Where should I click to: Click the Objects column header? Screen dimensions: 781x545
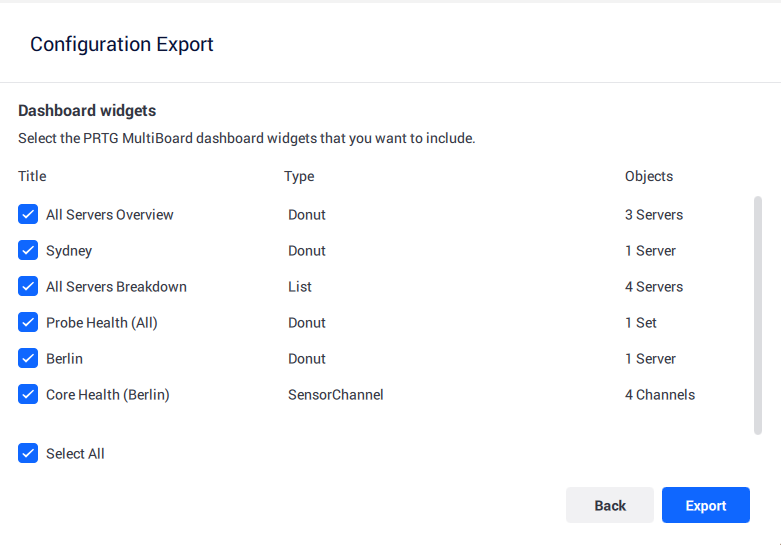(x=649, y=176)
